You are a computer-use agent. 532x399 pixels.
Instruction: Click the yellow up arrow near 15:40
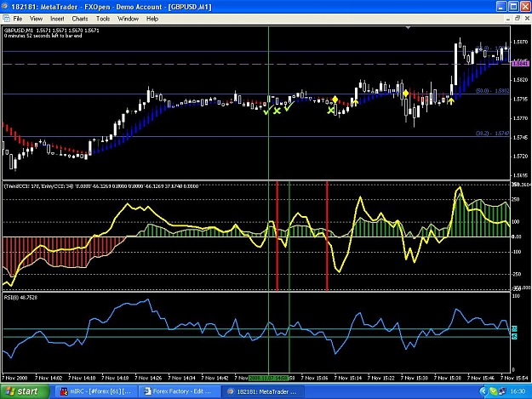click(x=451, y=100)
